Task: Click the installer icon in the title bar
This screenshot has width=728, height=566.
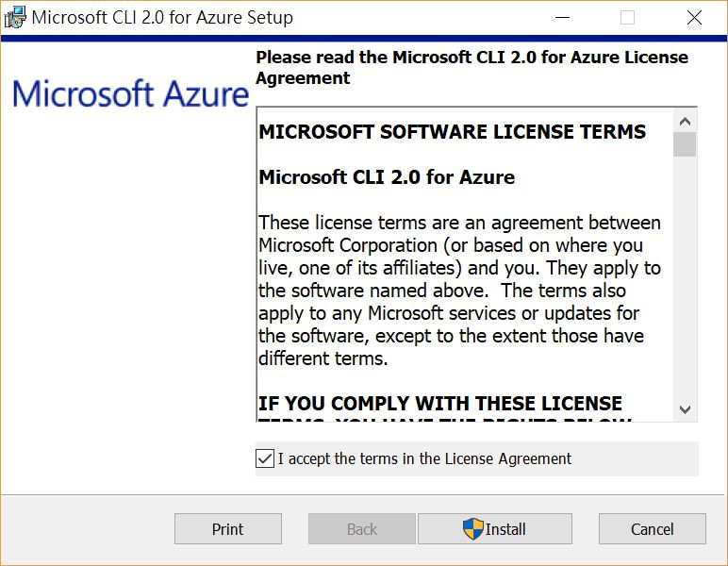Action: point(15,17)
